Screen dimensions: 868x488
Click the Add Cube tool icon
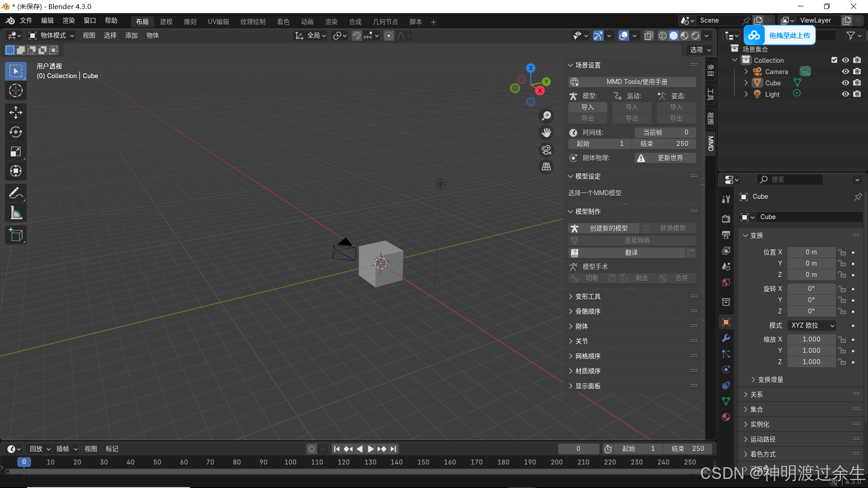[x=16, y=235]
